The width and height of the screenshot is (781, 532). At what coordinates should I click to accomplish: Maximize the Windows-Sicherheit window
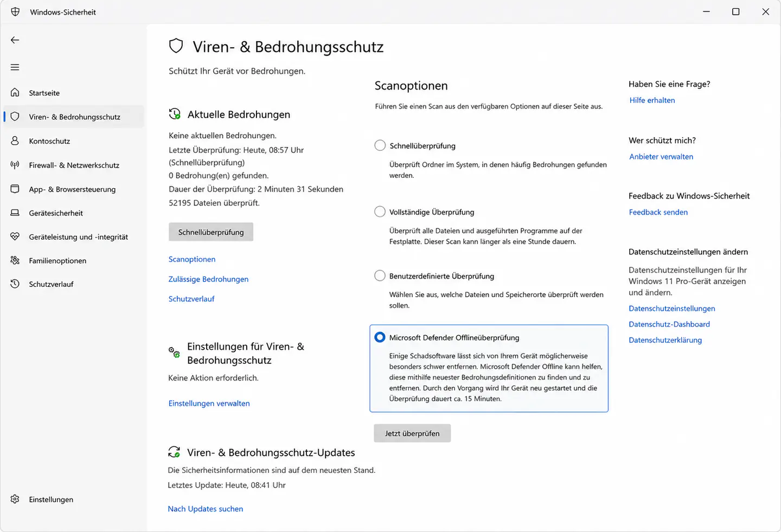(x=736, y=12)
